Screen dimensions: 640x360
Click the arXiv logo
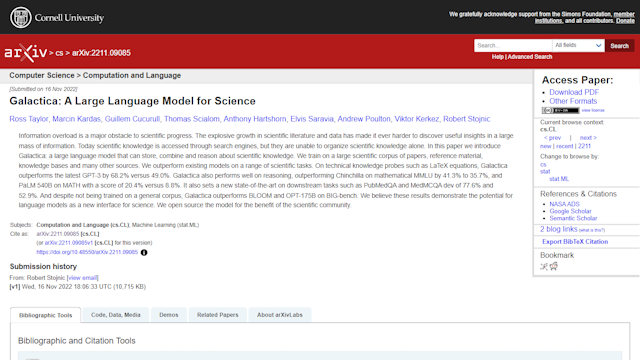pyautogui.click(x=26, y=53)
